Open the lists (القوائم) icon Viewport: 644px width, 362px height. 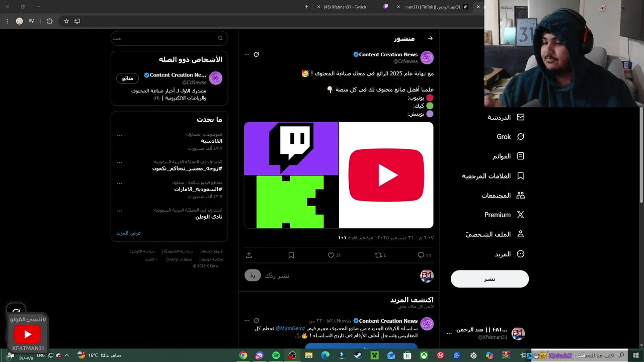[521, 156]
